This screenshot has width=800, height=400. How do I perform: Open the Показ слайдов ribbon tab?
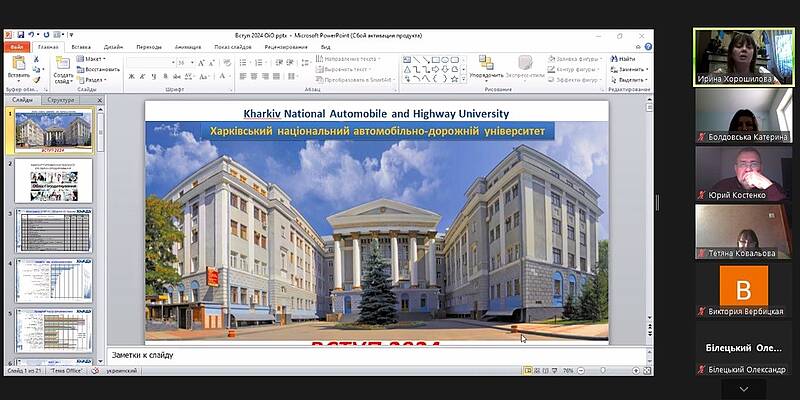point(233,47)
